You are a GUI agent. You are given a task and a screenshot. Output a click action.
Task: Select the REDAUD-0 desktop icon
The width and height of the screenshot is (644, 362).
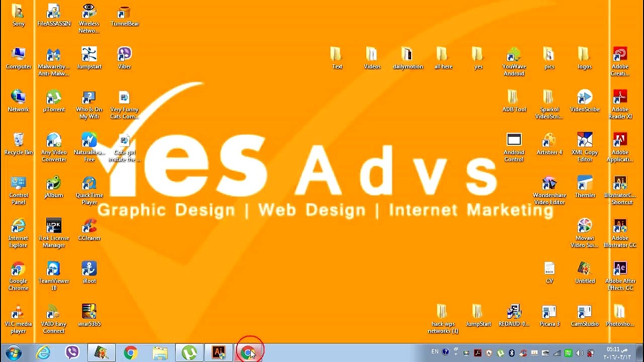coord(514,316)
